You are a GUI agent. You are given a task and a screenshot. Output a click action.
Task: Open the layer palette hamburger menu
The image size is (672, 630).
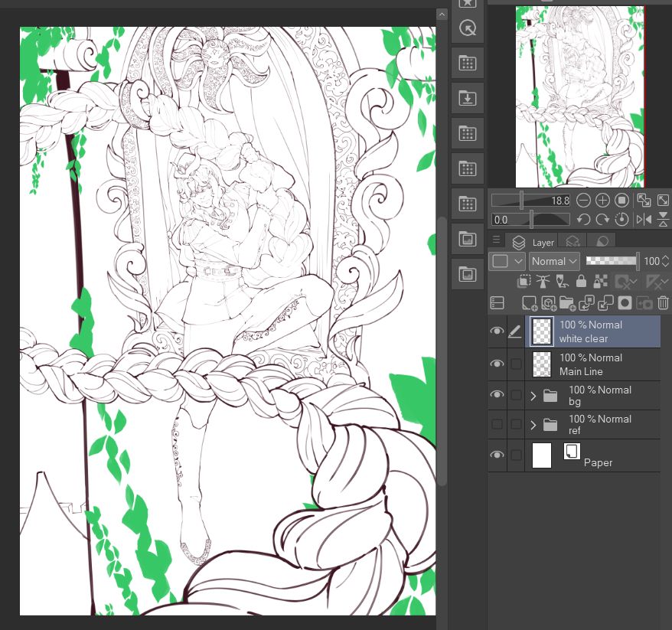[496, 240]
